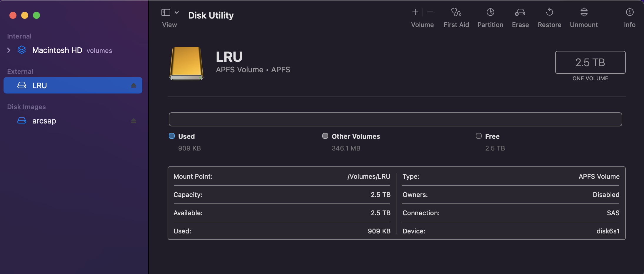The height and width of the screenshot is (274, 644).
Task: Eject the LRU volume
Action: [x=134, y=85]
